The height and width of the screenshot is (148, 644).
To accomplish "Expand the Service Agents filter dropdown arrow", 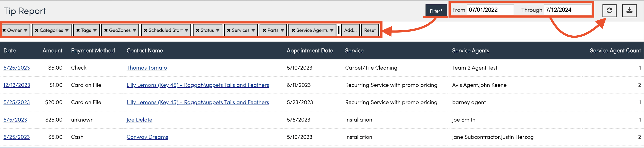I will coord(331,30).
